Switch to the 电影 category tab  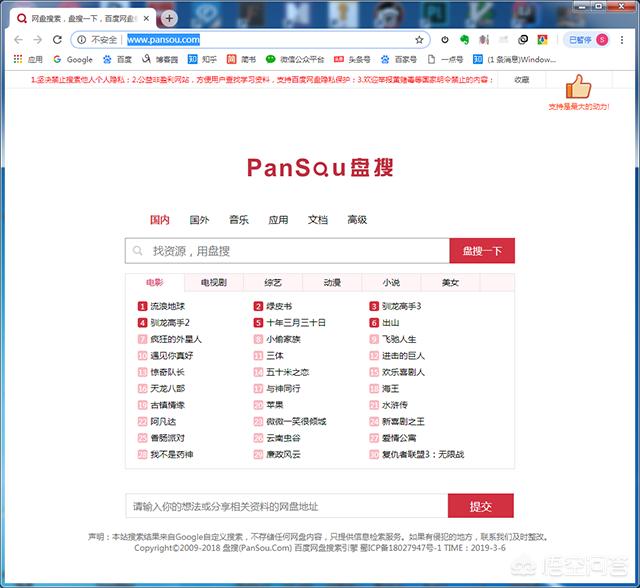[155, 282]
